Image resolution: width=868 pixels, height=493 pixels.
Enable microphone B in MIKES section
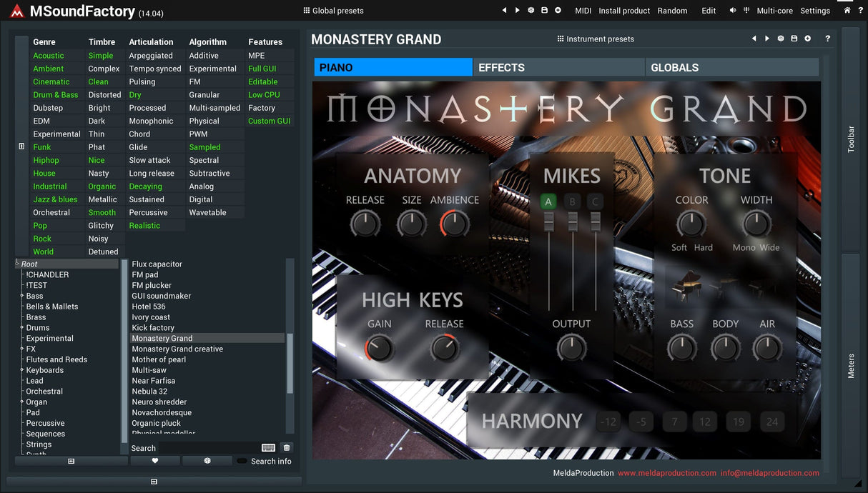[572, 202]
